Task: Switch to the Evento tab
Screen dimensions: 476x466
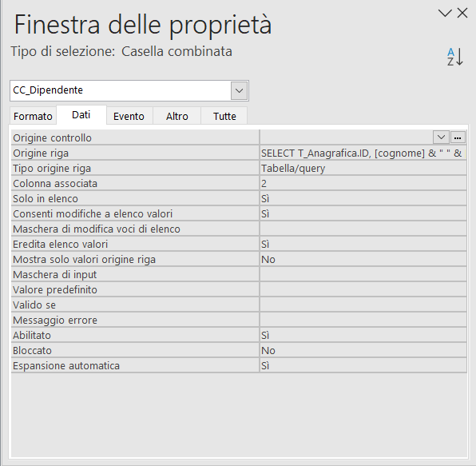Action: click(129, 116)
